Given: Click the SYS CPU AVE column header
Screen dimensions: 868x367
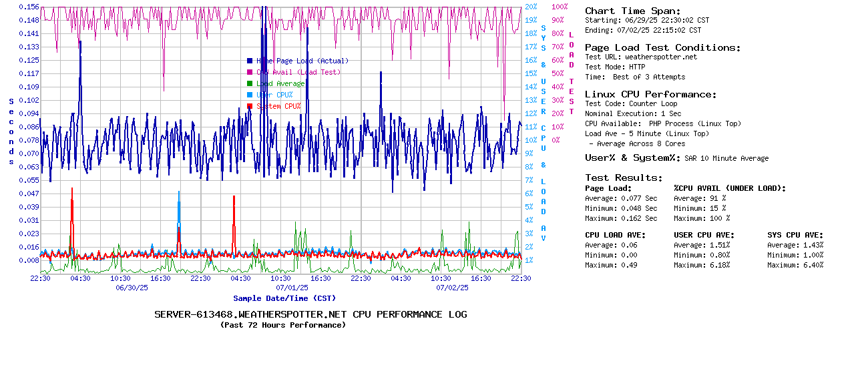Looking at the screenshot, I should click(795, 235).
